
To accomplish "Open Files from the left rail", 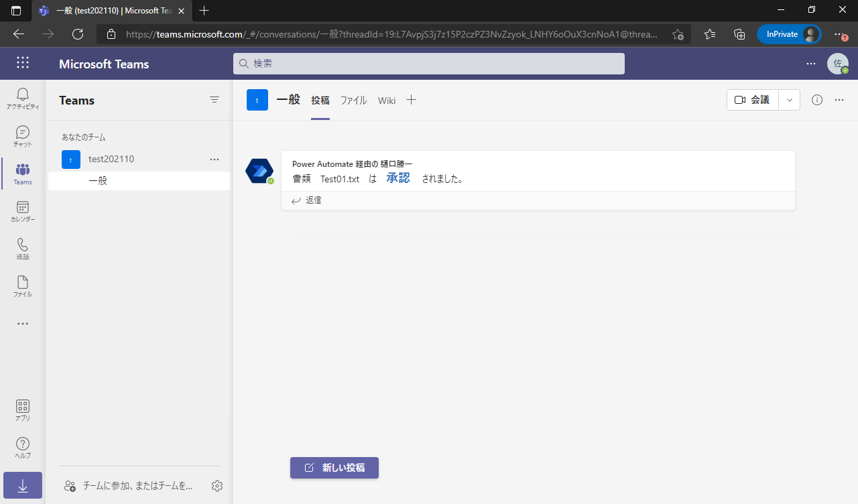I will (23, 286).
